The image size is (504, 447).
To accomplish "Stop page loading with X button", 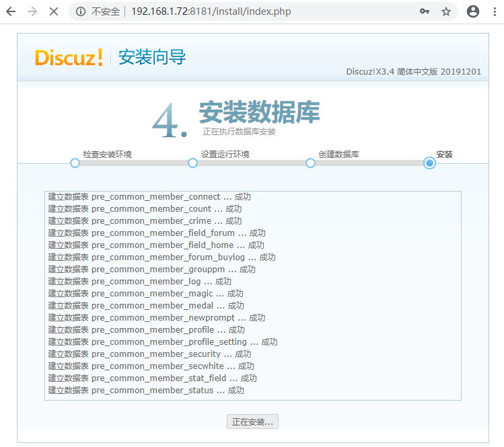I will click(x=53, y=11).
